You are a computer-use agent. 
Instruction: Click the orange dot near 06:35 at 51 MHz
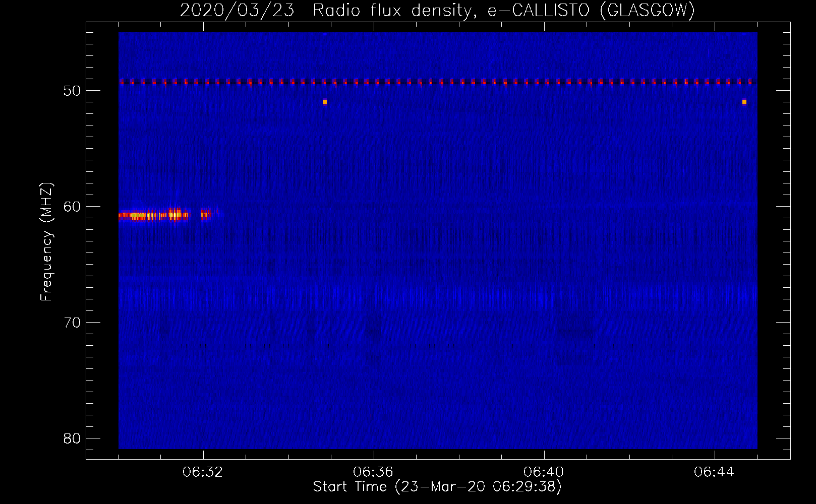point(325,102)
